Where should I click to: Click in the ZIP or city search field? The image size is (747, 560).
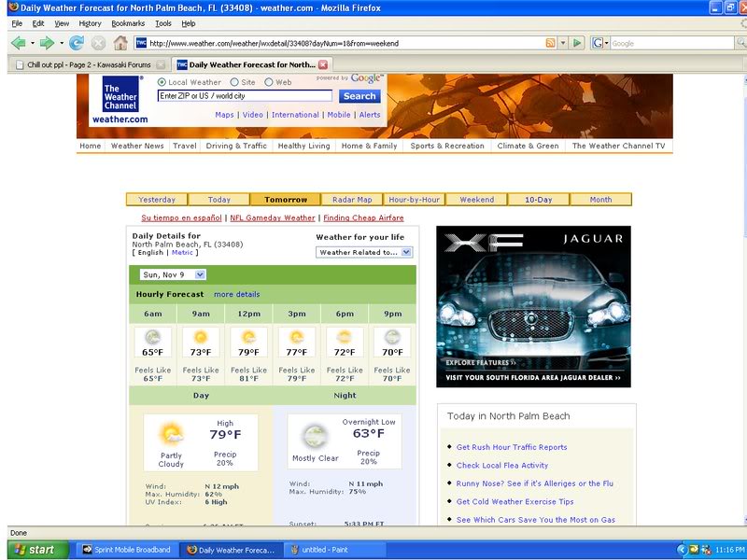[245, 96]
